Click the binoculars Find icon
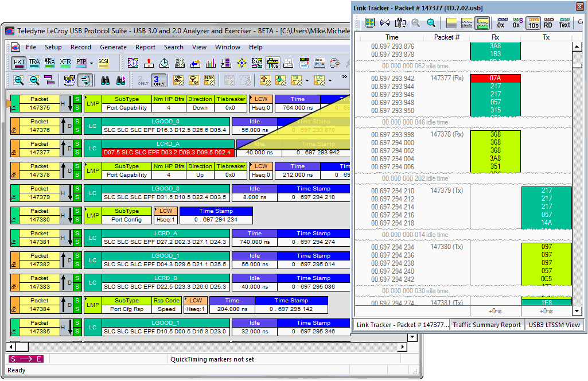 coord(106,81)
